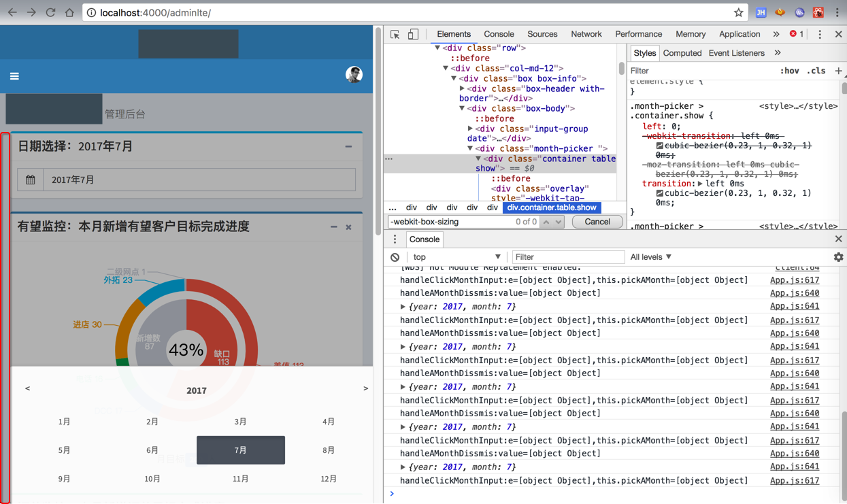This screenshot has width=847, height=504.
Task: Focus the console Filter input
Action: click(x=568, y=257)
